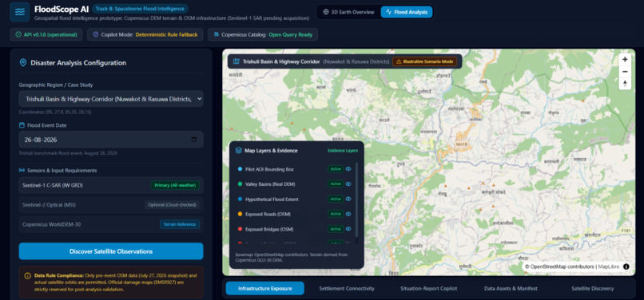Screen dimensions: 644x300
Task: Click the red Exposed Bridges color dot
Action: tap(240, 229)
